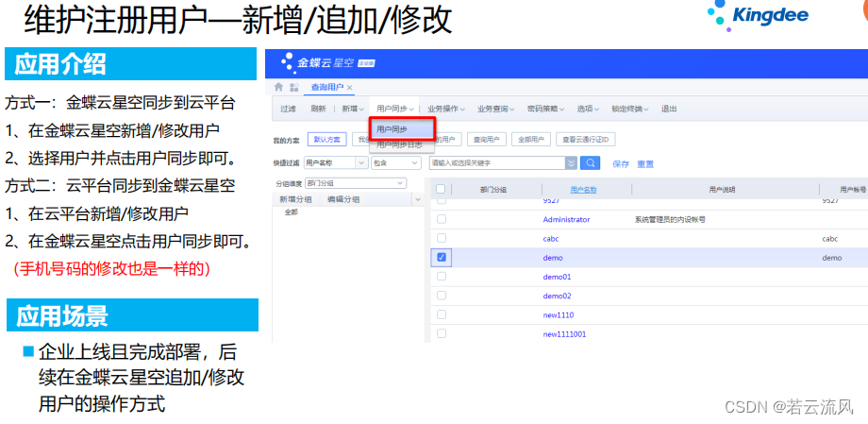Untick the demo row checkbox

[442, 257]
